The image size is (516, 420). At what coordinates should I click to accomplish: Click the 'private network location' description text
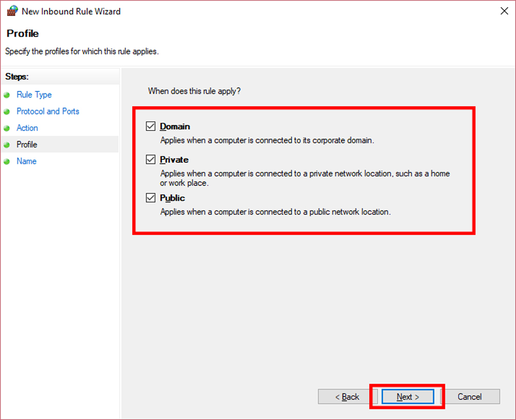305,178
